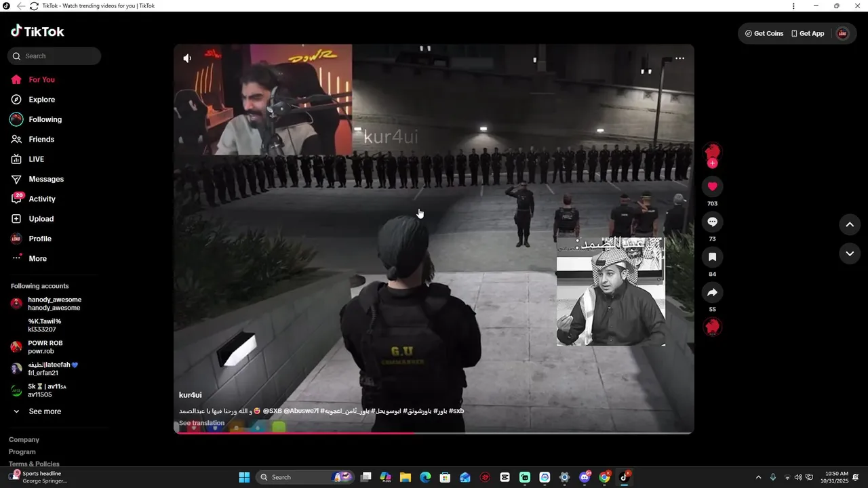Image resolution: width=868 pixels, height=488 pixels.
Task: Click the microphone tray icon
Action: pyautogui.click(x=772, y=477)
